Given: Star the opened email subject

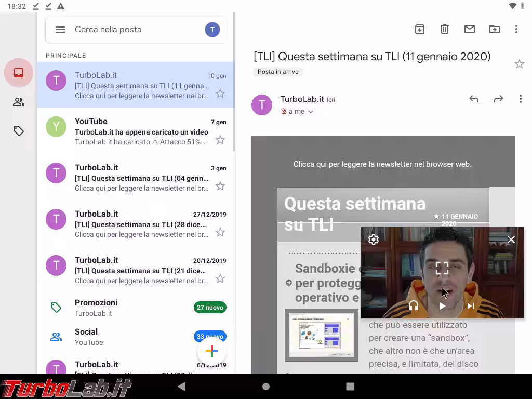Looking at the screenshot, I should [519, 64].
